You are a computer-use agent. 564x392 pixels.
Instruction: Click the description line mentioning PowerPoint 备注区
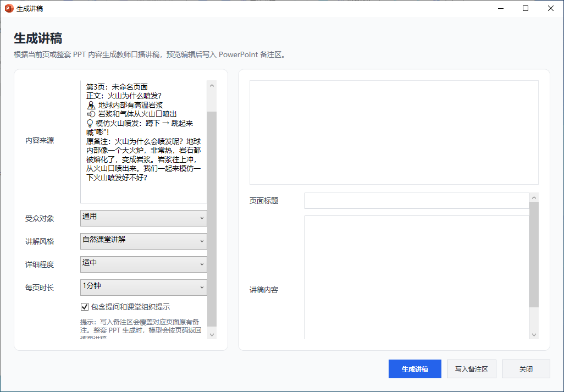pos(150,54)
